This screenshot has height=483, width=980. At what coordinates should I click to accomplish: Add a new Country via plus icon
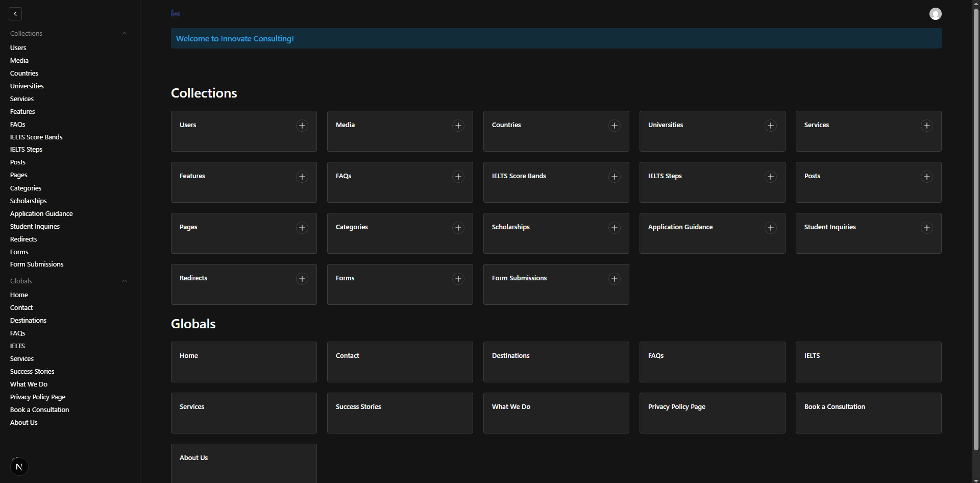(615, 126)
